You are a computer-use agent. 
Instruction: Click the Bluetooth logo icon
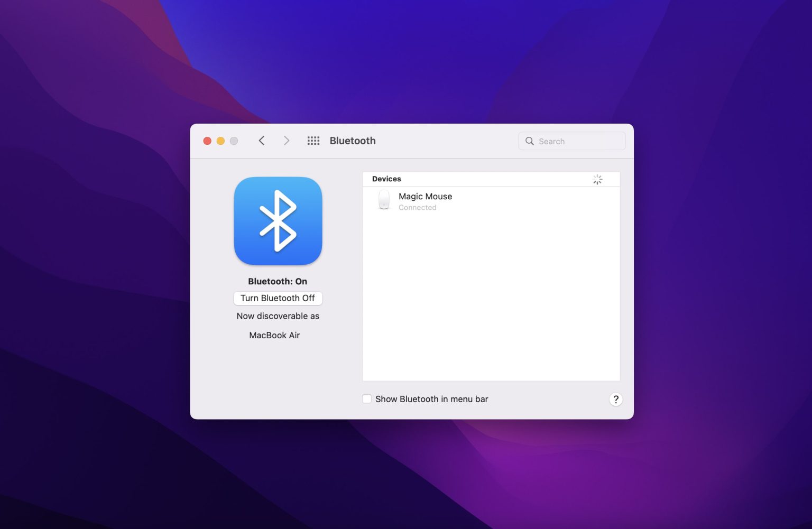pos(278,221)
